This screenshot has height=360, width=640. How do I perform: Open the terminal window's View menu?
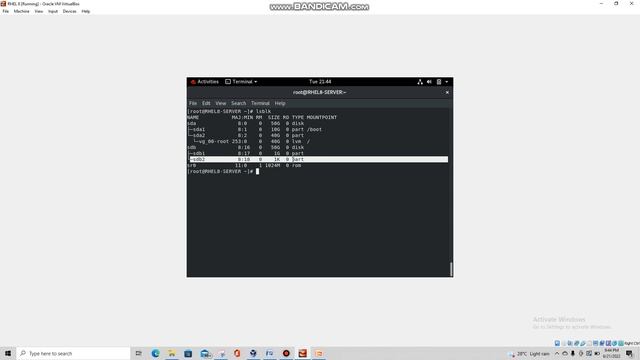[x=221, y=103]
